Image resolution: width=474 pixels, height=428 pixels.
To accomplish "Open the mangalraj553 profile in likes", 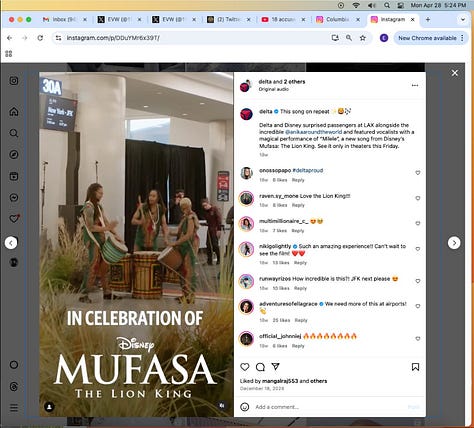I will tap(280, 381).
